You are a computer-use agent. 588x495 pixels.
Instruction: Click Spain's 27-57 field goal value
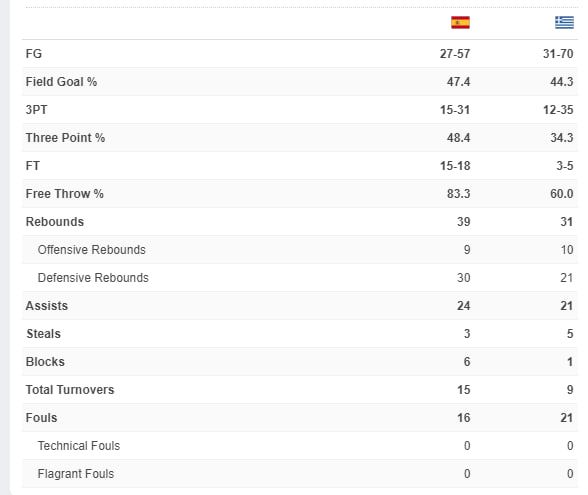point(455,54)
